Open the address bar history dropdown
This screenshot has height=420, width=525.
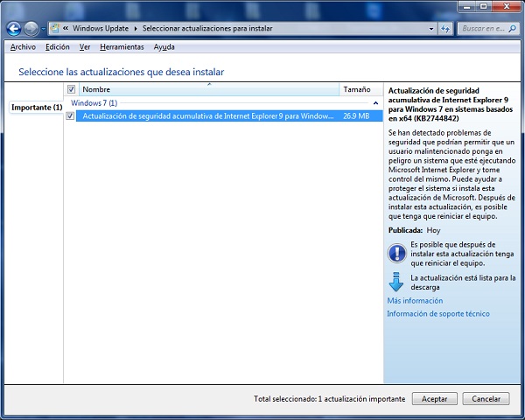(431, 29)
